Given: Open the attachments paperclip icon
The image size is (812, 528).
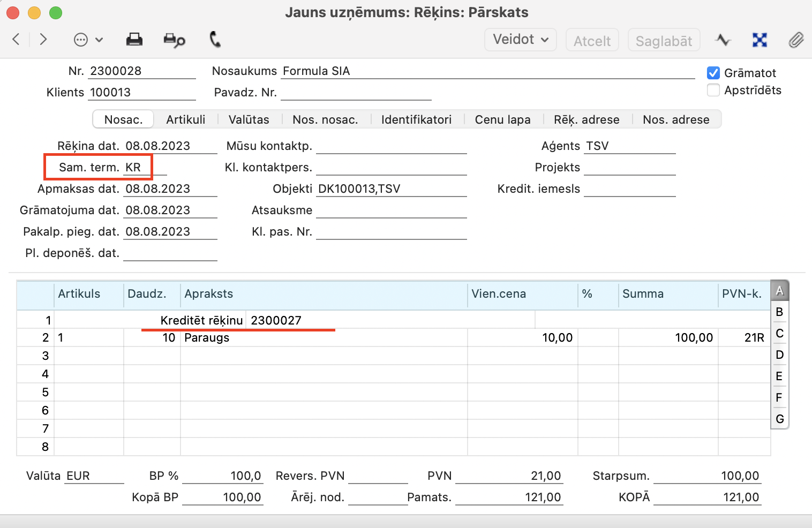Looking at the screenshot, I should 796,40.
